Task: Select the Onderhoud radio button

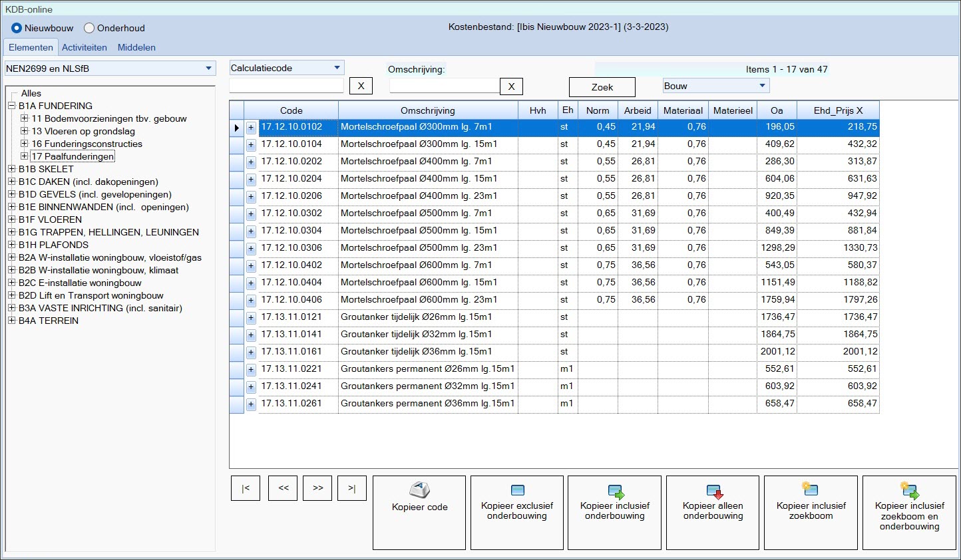Action: coord(89,28)
